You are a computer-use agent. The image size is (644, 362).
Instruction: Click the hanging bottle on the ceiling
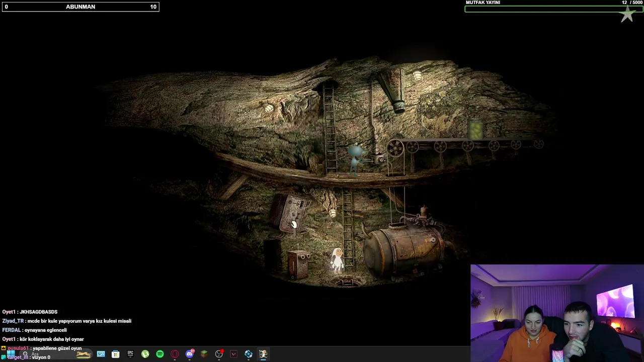[392, 90]
